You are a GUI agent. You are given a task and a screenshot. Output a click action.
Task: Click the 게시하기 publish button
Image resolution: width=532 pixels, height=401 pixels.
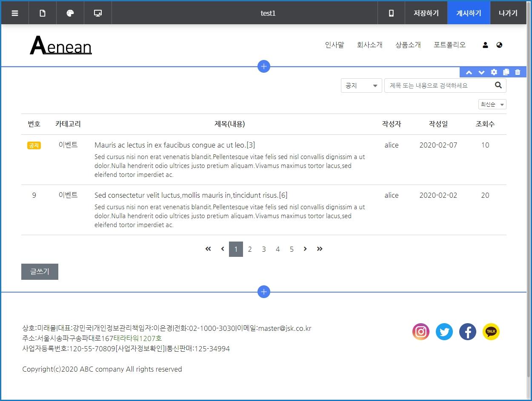coord(469,13)
